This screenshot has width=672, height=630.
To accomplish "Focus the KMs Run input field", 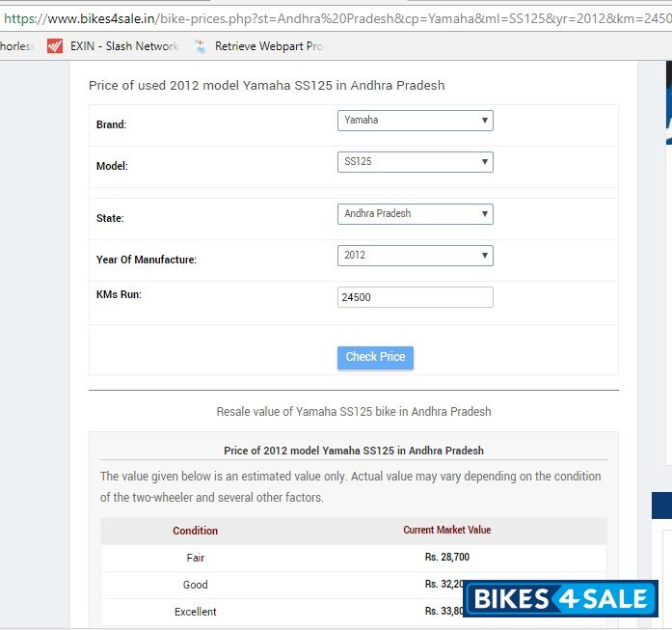I will coord(415,298).
